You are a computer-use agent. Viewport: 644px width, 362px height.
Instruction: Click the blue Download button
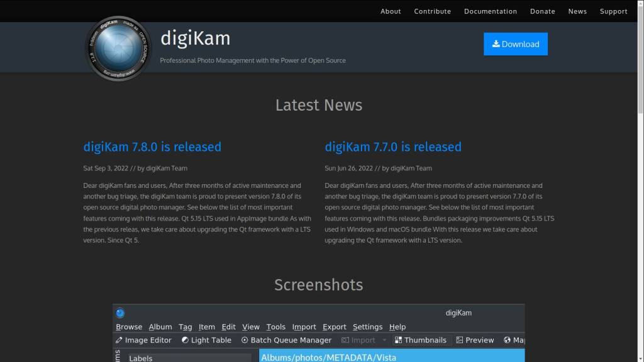pyautogui.click(x=516, y=44)
